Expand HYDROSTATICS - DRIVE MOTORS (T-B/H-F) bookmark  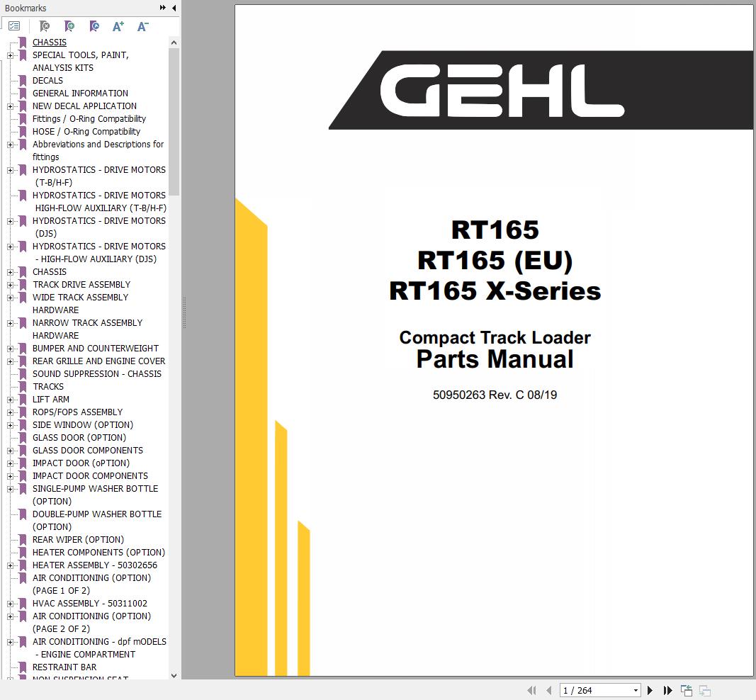pyautogui.click(x=10, y=170)
